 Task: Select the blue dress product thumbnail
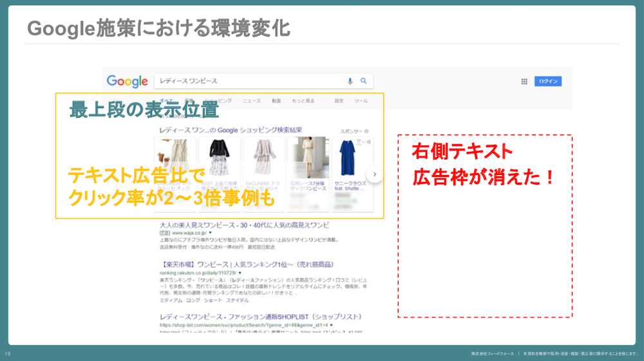[x=348, y=158]
